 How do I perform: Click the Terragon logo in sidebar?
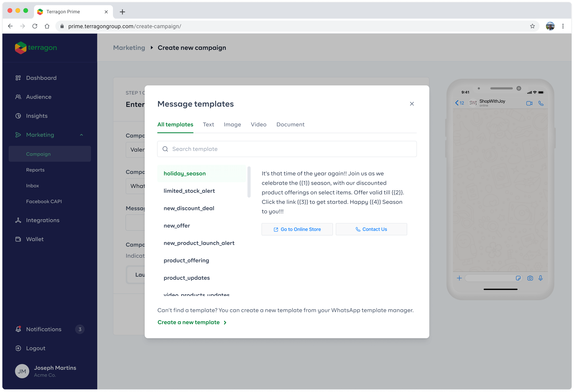pos(36,48)
